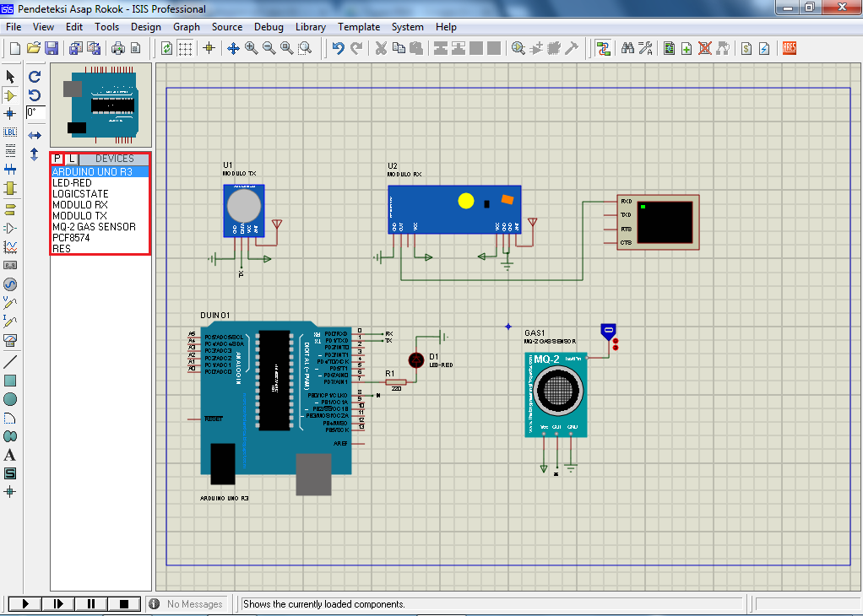Zoom out of schematic
This screenshot has height=616, width=863.
[269, 48]
